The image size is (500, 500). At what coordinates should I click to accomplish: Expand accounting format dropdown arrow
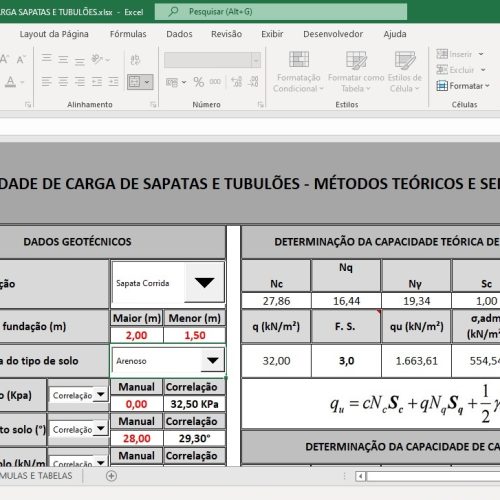(184, 82)
